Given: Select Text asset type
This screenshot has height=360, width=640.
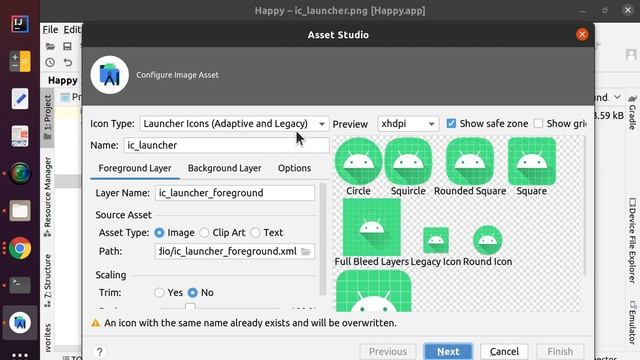Looking at the screenshot, I should [x=256, y=233].
